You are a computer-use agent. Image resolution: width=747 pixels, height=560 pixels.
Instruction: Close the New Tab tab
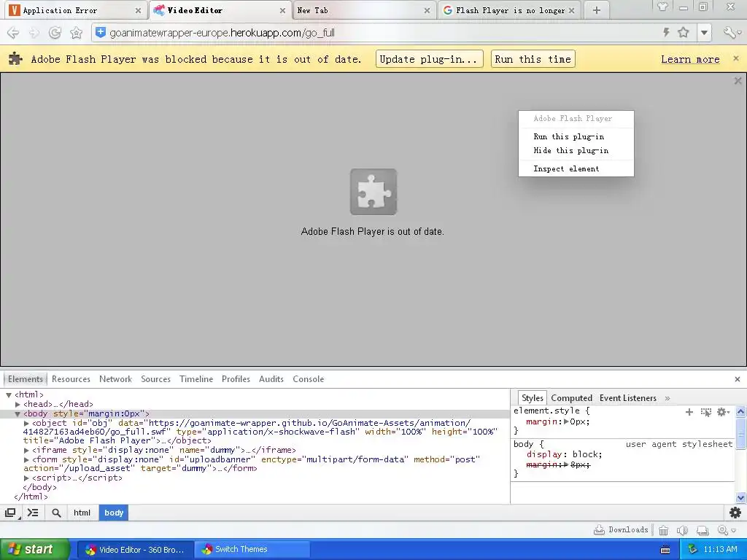[427, 10]
